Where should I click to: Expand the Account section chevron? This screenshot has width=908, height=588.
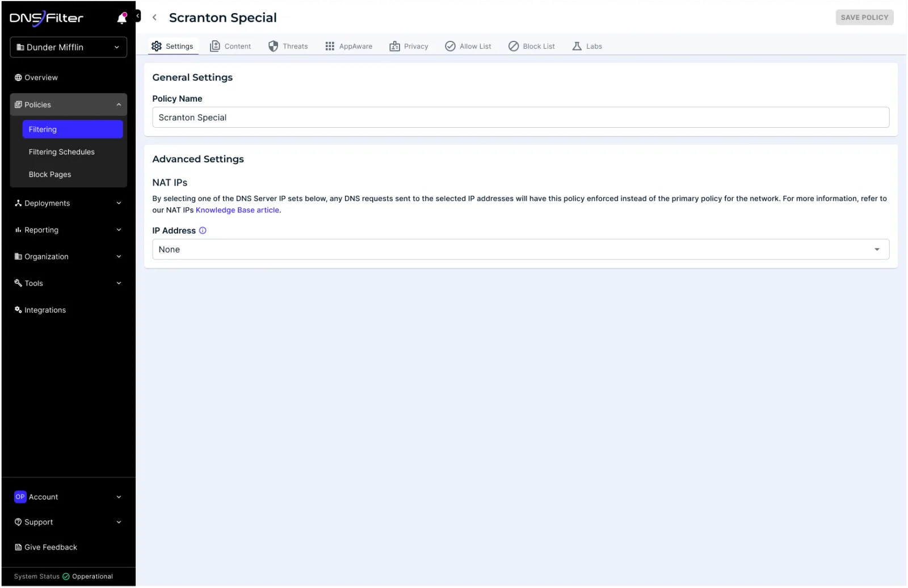pos(119,498)
